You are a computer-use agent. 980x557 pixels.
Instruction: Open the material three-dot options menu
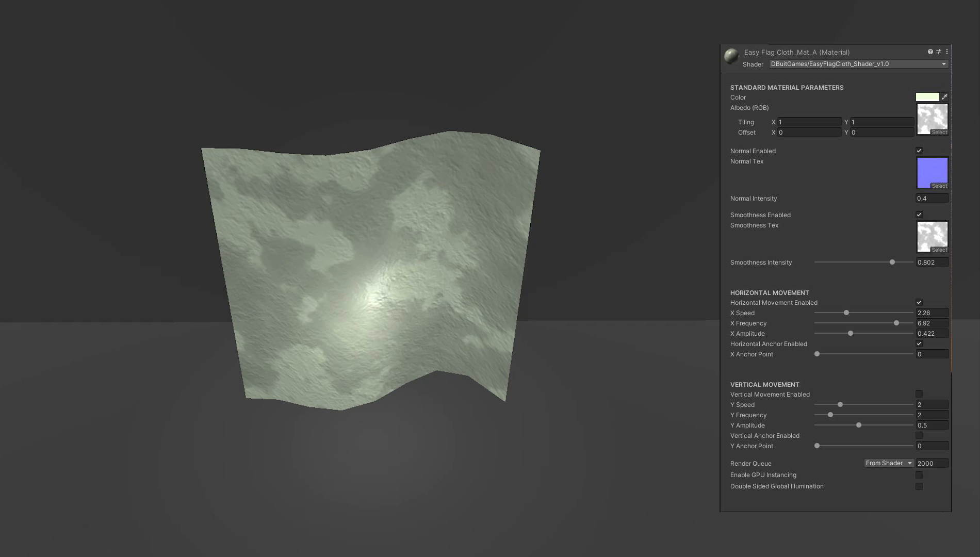(x=947, y=52)
